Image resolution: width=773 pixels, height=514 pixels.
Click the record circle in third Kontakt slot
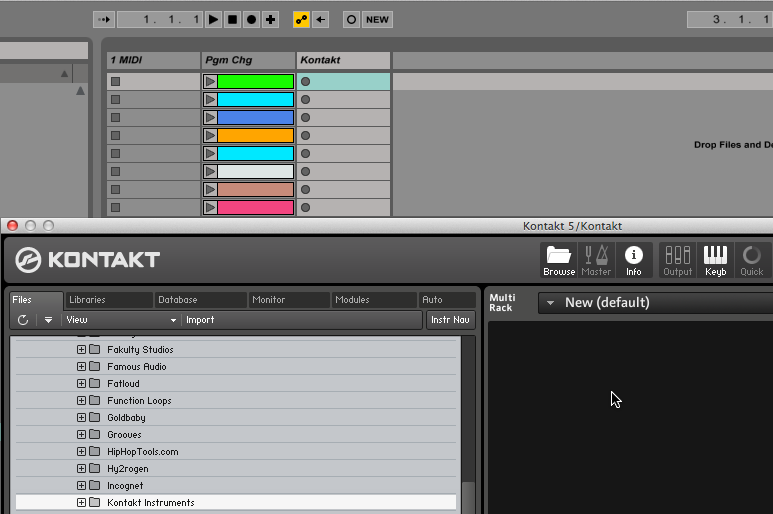pos(306,117)
